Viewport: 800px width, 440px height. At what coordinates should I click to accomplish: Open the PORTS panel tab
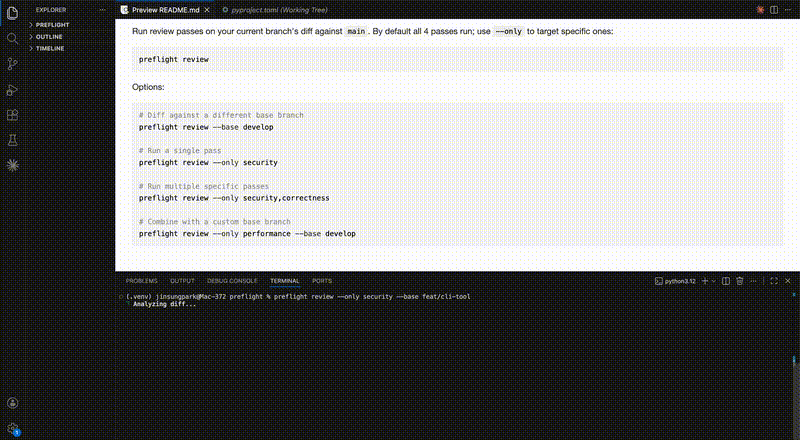pos(322,281)
